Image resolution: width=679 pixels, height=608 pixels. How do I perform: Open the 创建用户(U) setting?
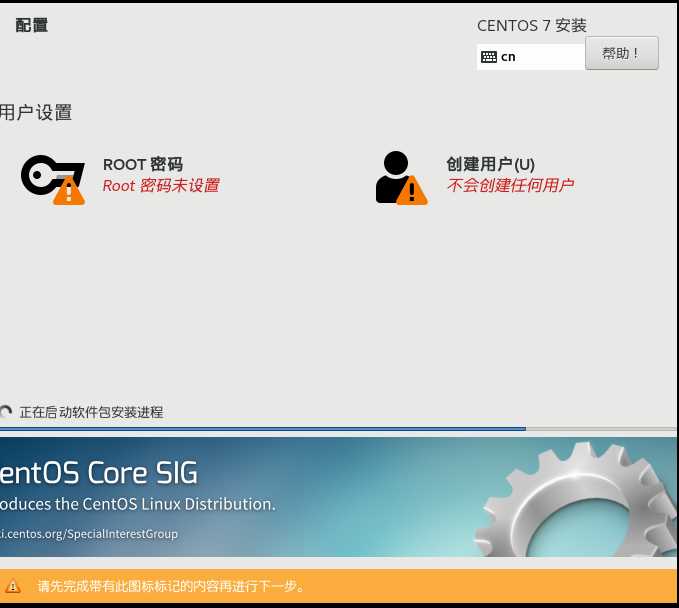[490, 165]
